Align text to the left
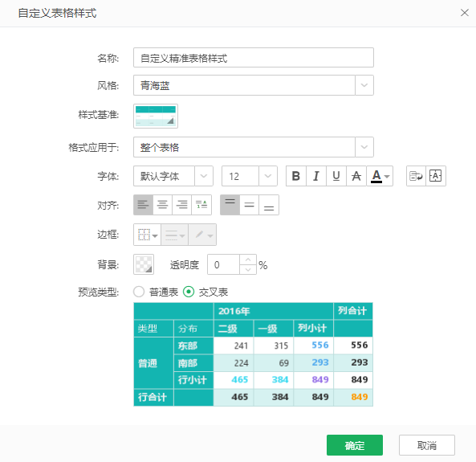The width and height of the screenshot is (476, 462). (x=143, y=205)
